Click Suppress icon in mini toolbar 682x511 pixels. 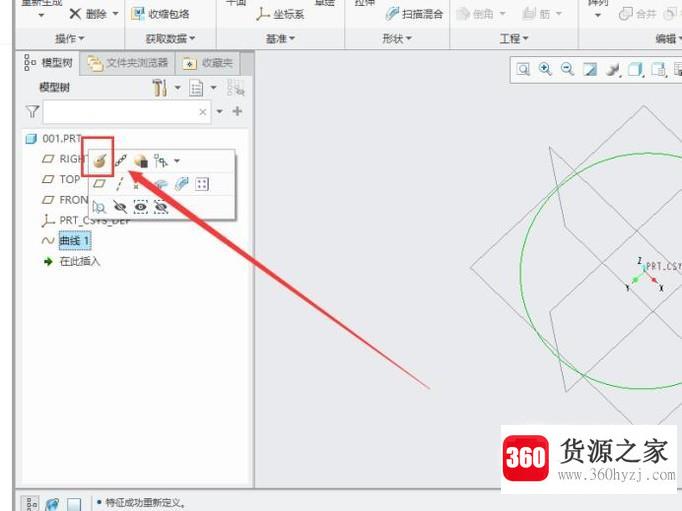[141, 161]
